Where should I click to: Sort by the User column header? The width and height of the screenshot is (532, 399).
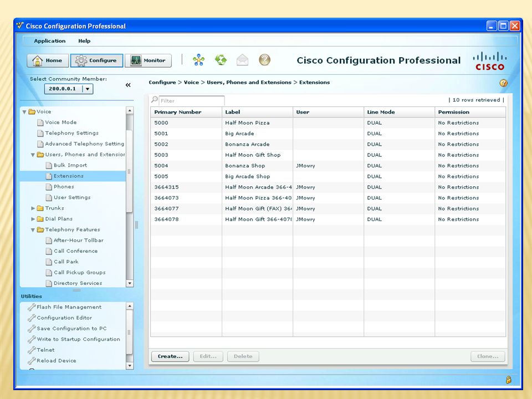pyautogui.click(x=329, y=112)
